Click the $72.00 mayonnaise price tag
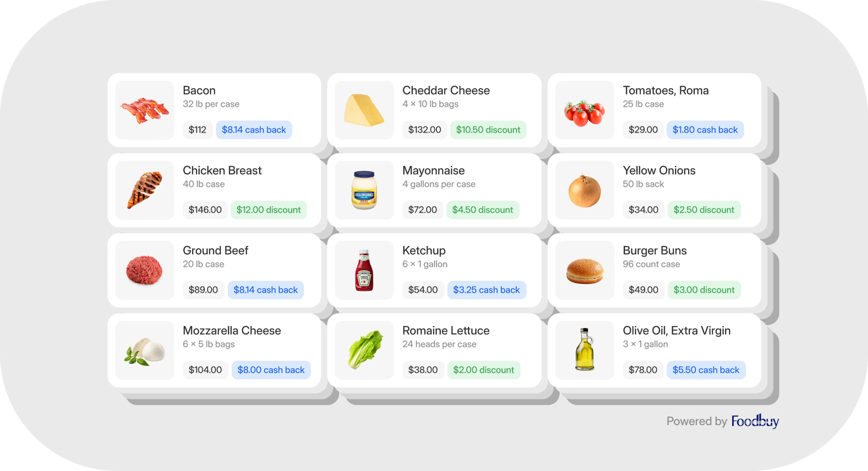Viewport: 868px width, 471px height. pyautogui.click(x=422, y=210)
